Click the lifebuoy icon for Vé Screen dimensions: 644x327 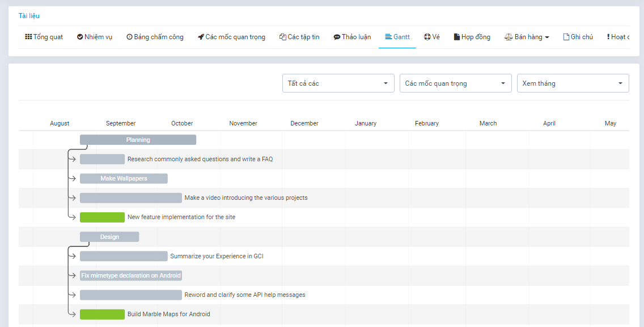coord(427,37)
